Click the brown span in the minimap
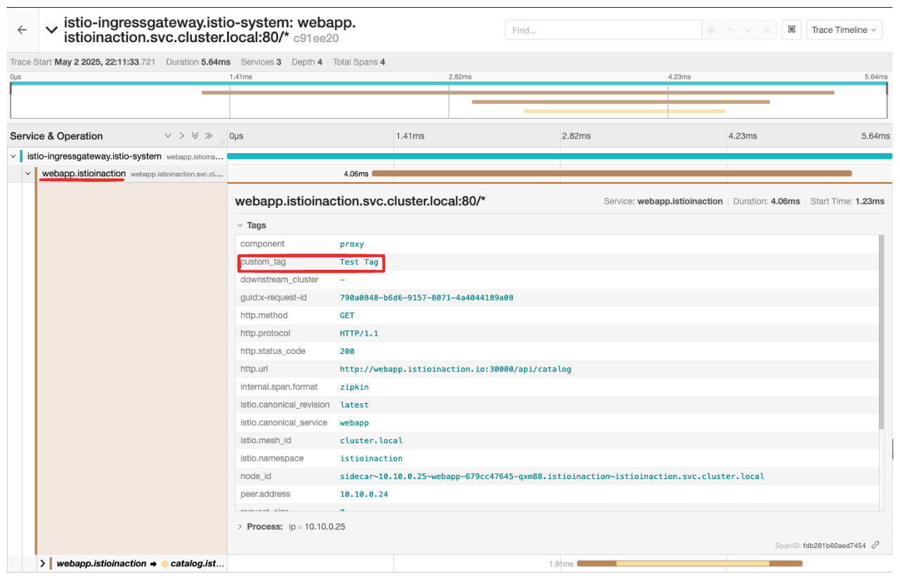Image resolution: width=900 pixels, height=588 pixels. coord(518,92)
